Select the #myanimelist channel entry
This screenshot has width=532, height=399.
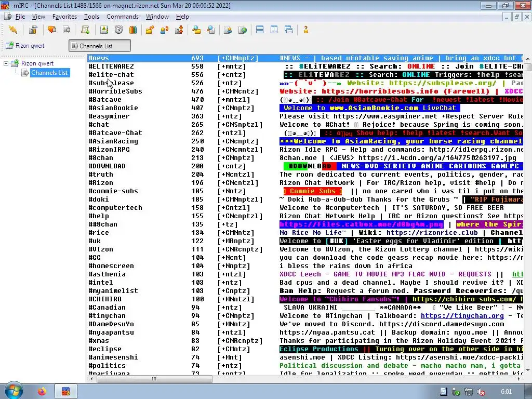pos(305,291)
